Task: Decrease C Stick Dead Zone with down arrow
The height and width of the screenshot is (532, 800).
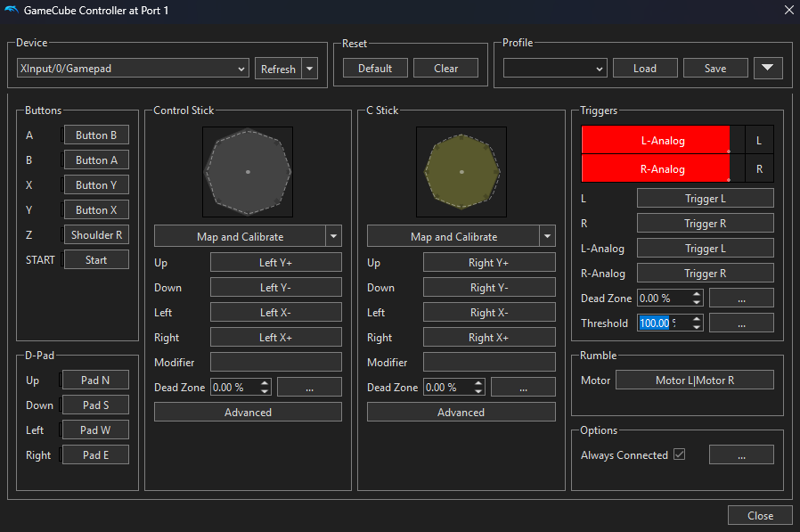Action: click(478, 391)
